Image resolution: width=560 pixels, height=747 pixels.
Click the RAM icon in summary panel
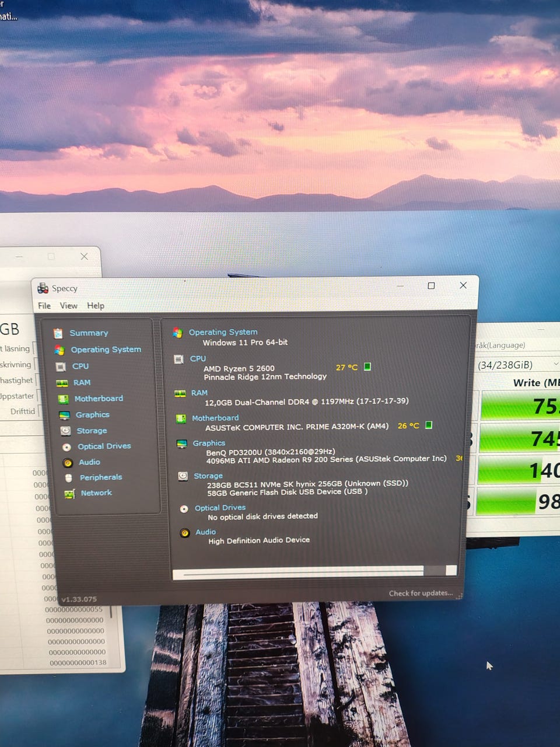point(180,393)
